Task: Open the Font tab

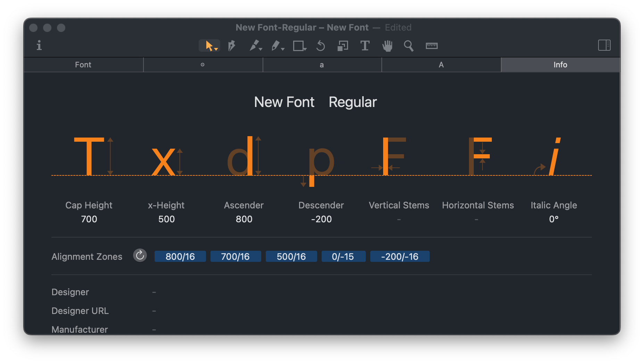Action: pos(83,65)
